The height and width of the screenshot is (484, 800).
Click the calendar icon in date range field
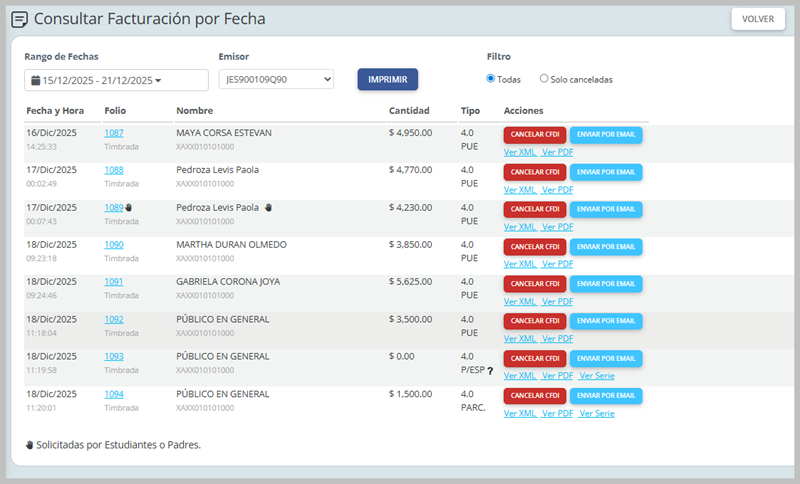click(x=35, y=80)
